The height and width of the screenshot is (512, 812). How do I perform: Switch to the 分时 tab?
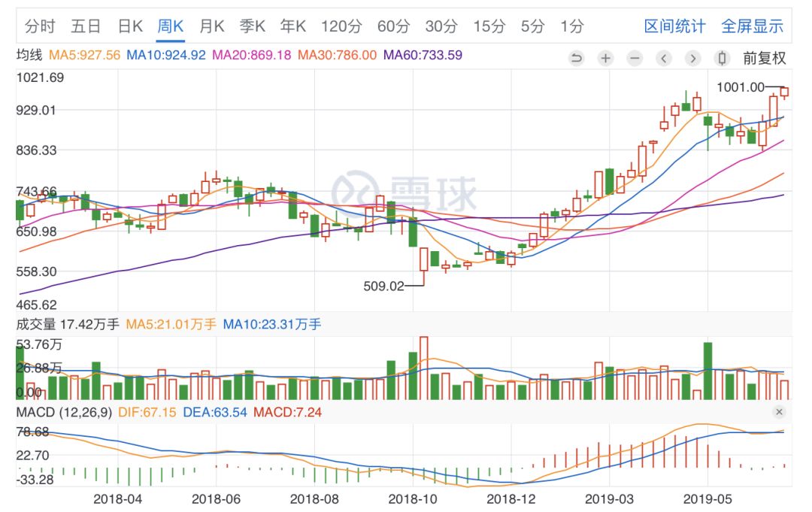coord(40,26)
